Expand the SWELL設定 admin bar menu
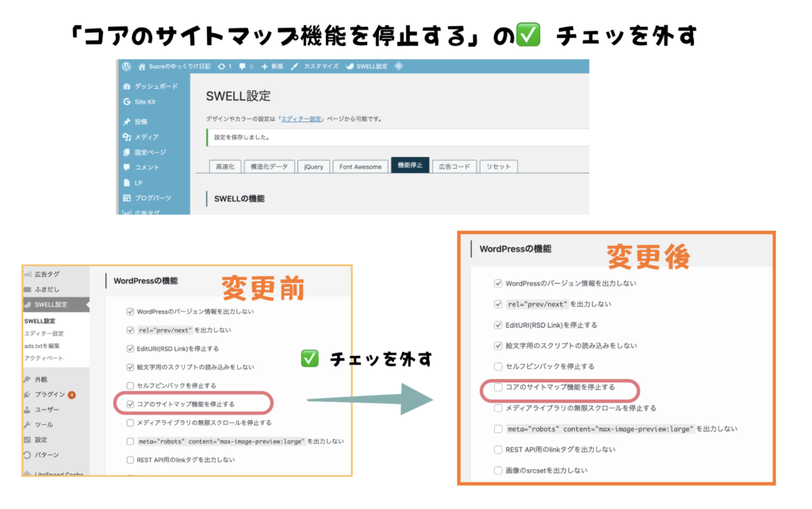 [367, 67]
